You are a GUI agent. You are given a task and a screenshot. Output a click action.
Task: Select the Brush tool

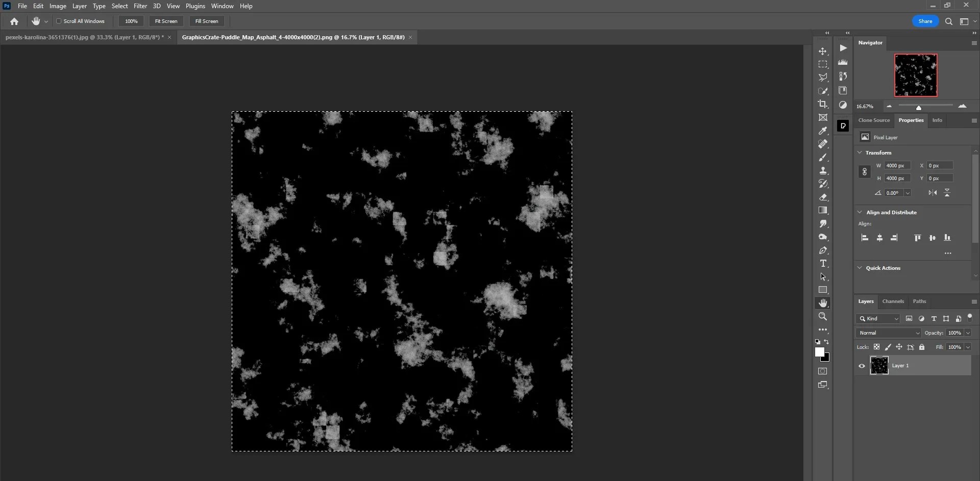pos(823,158)
